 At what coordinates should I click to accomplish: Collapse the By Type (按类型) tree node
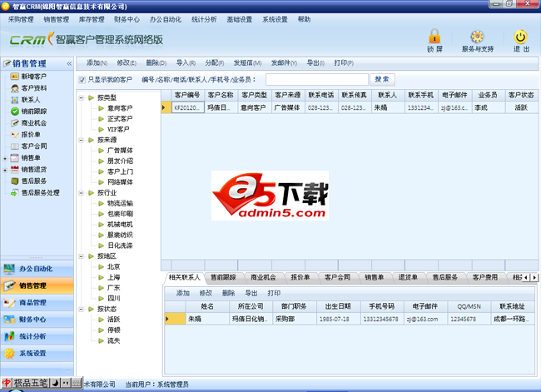click(x=82, y=97)
